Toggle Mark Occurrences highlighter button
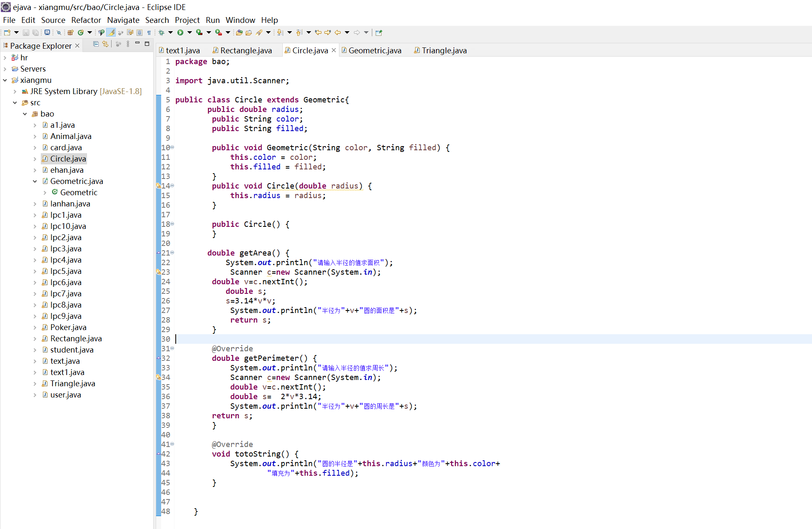 (111, 32)
